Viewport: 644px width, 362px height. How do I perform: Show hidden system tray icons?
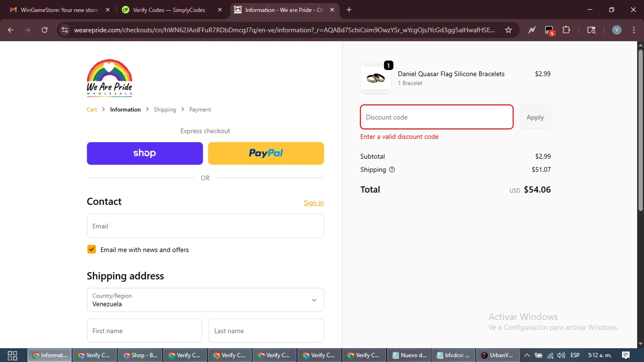click(527, 356)
